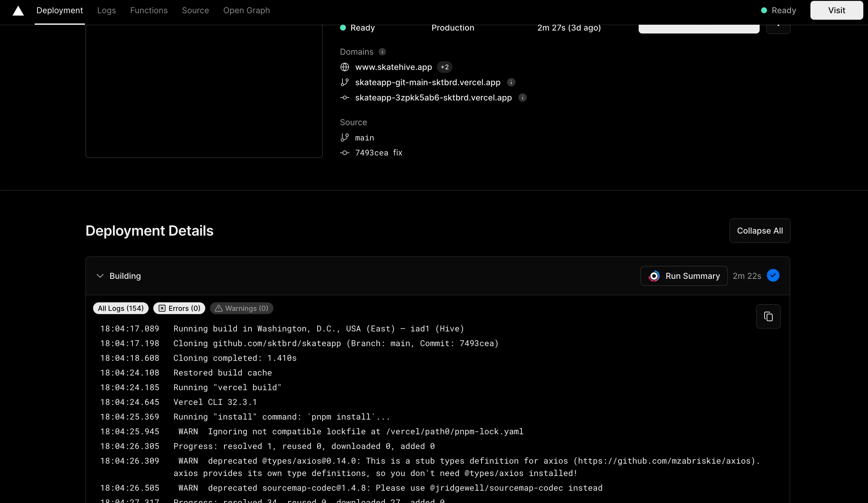Click the blue build success checkmark
This screenshot has height=503, width=868.
tap(773, 276)
